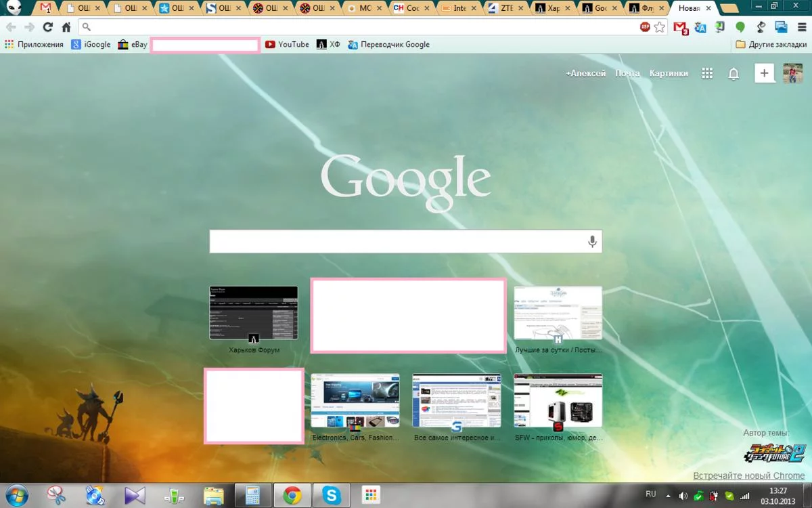Click the blue pictures extension icon

tap(782, 28)
